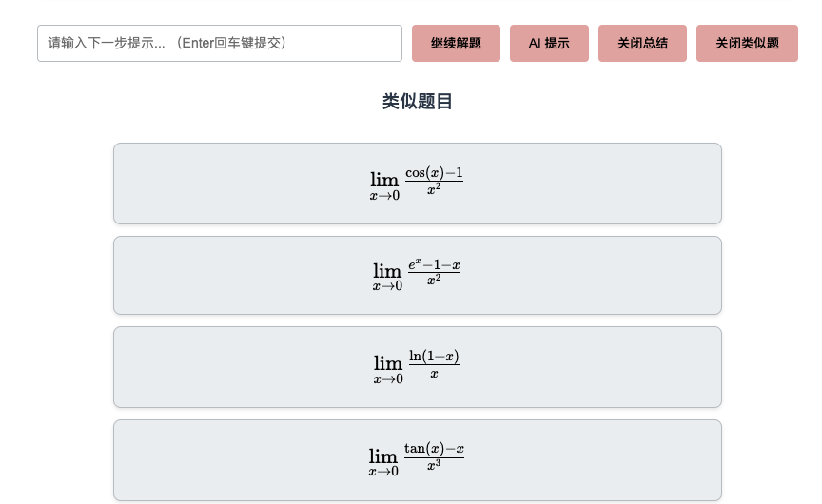Hide the summary via 关闭总结

pos(642,43)
